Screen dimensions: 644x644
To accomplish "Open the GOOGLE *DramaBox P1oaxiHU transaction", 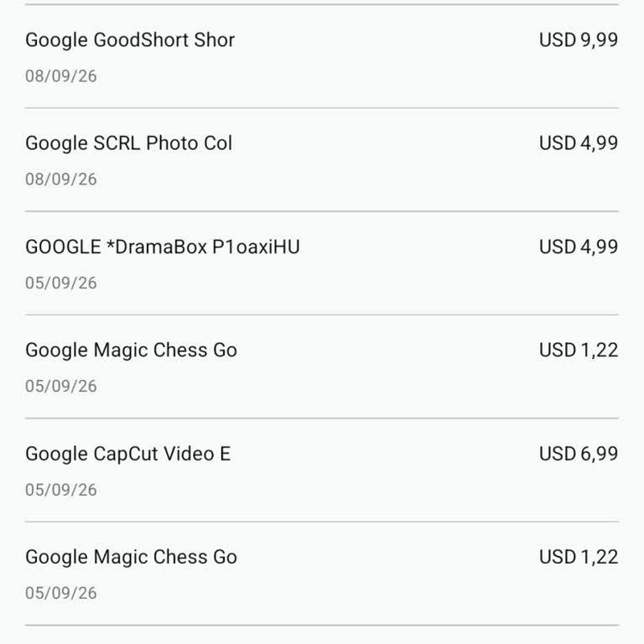I will coord(322,263).
